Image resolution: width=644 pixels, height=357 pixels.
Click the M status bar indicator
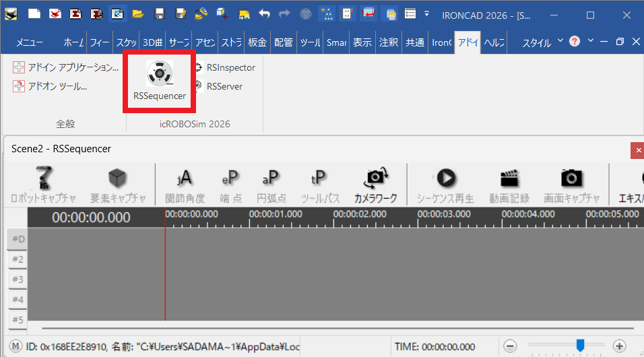[15, 346]
